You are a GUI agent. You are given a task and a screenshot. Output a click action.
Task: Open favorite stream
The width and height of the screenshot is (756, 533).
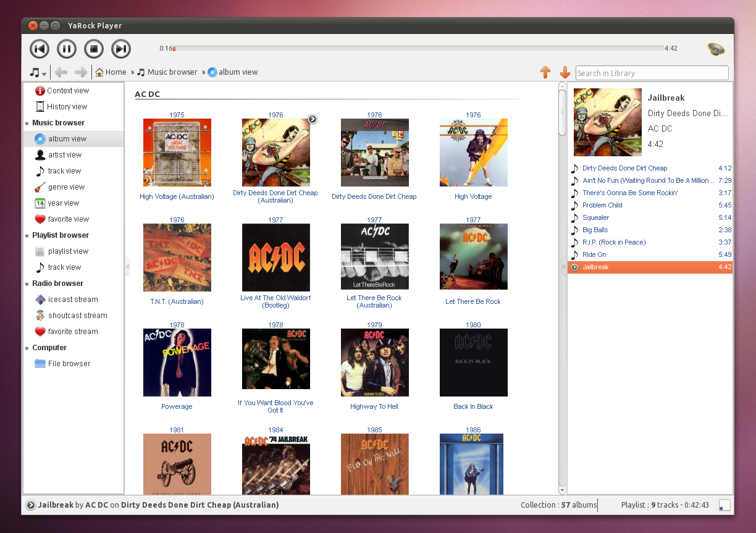(x=73, y=332)
